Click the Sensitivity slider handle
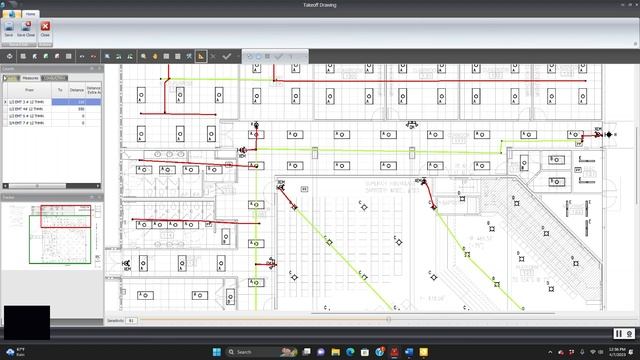 [x=389, y=320]
